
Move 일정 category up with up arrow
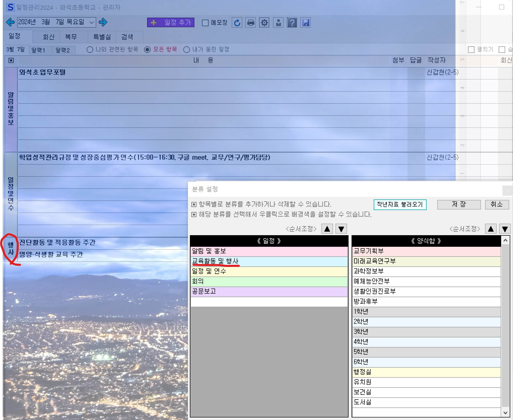[327, 229]
